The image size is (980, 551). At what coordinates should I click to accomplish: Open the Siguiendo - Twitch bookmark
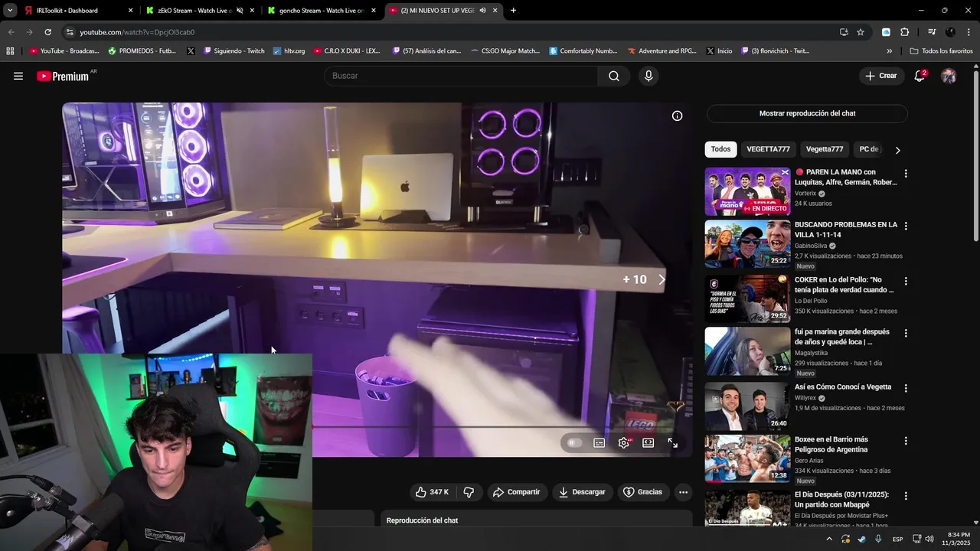coord(234,51)
